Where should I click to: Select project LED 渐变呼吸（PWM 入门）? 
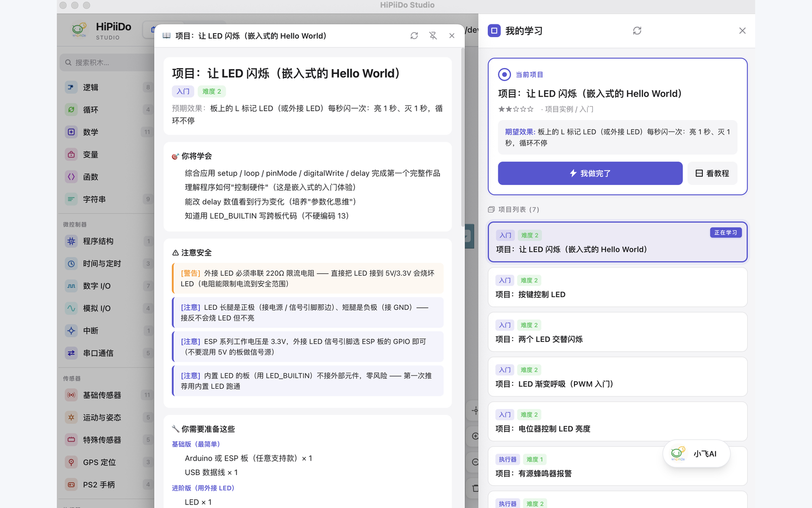tap(618, 376)
